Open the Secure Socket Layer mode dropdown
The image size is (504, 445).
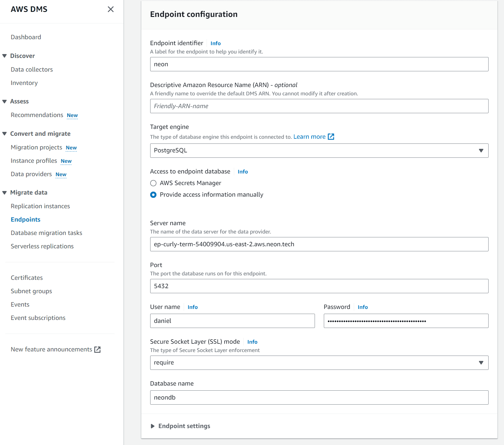[x=481, y=362]
